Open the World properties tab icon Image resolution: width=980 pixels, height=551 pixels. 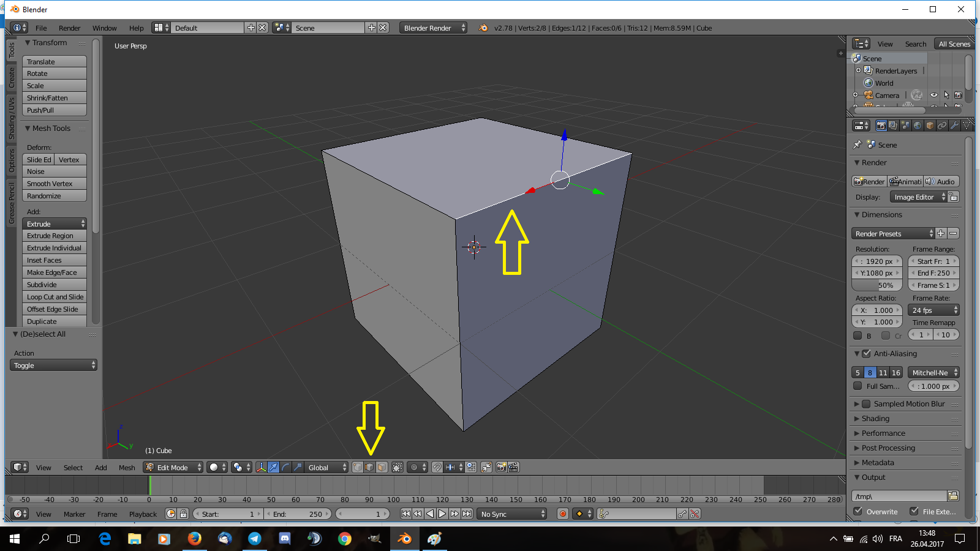click(x=918, y=126)
